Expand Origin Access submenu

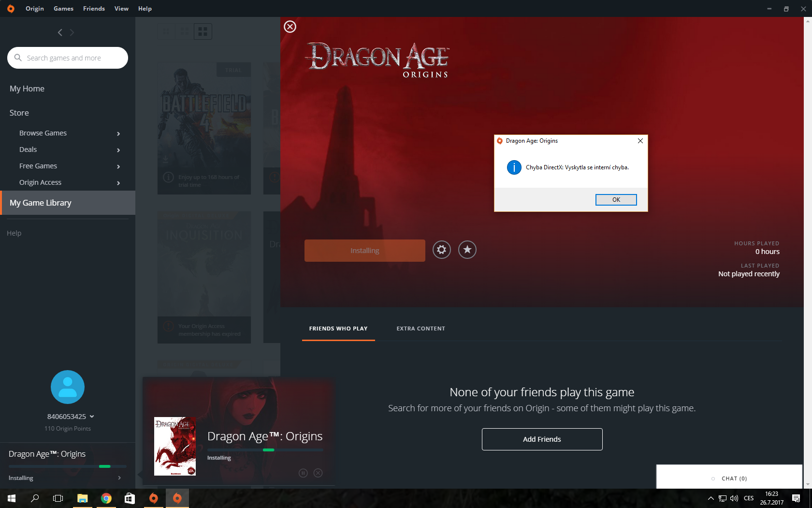click(118, 183)
